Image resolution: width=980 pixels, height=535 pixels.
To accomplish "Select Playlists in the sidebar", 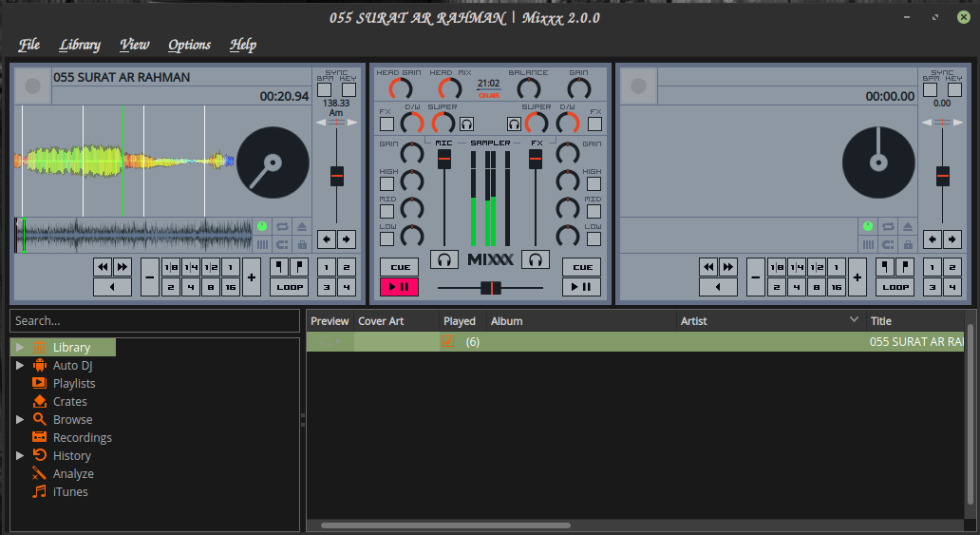I will coord(74,384).
